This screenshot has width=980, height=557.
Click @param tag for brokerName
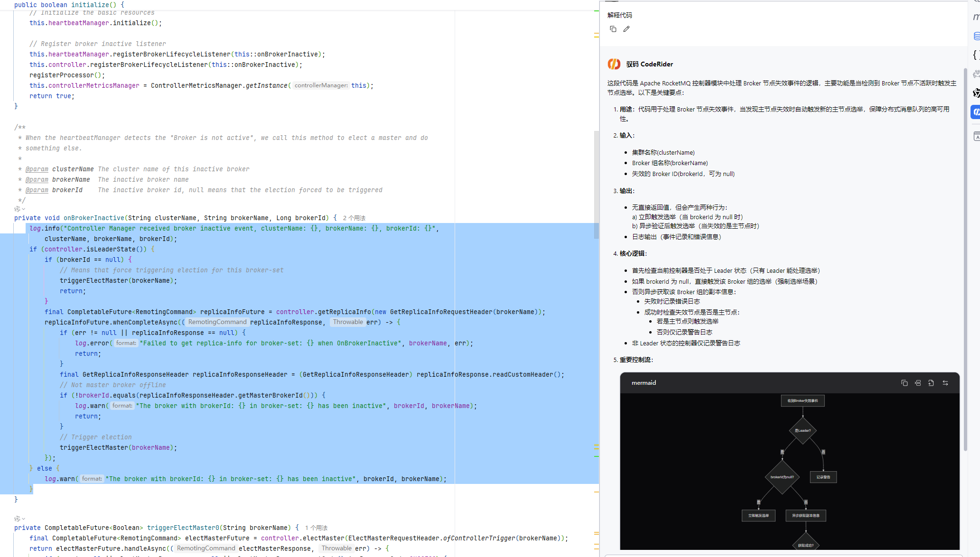point(37,180)
